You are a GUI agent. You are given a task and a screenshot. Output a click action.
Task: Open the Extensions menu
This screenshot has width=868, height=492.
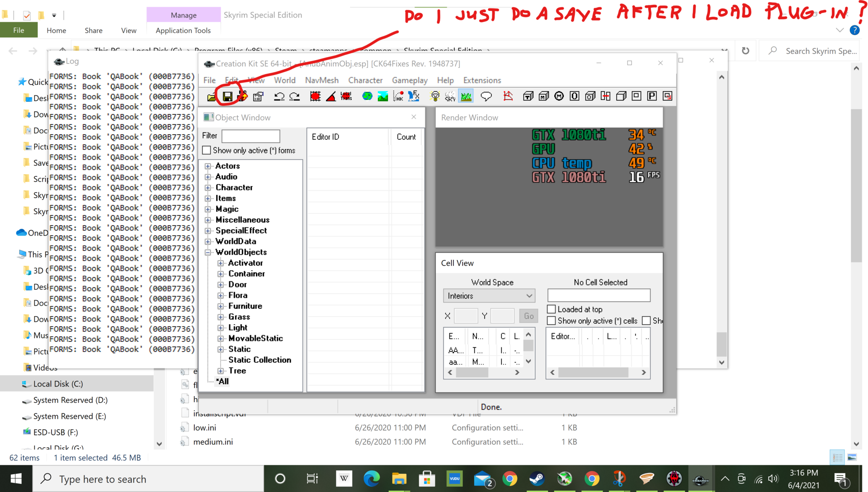click(482, 80)
